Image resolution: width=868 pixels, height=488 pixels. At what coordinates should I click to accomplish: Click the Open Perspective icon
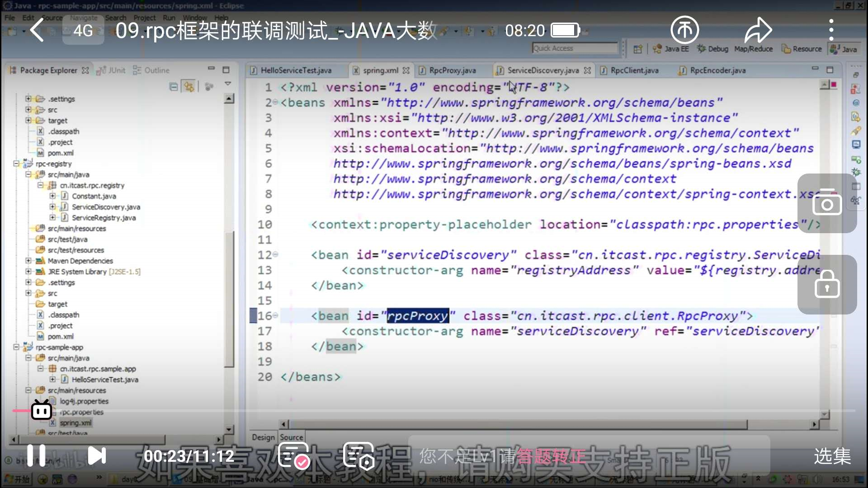637,49
